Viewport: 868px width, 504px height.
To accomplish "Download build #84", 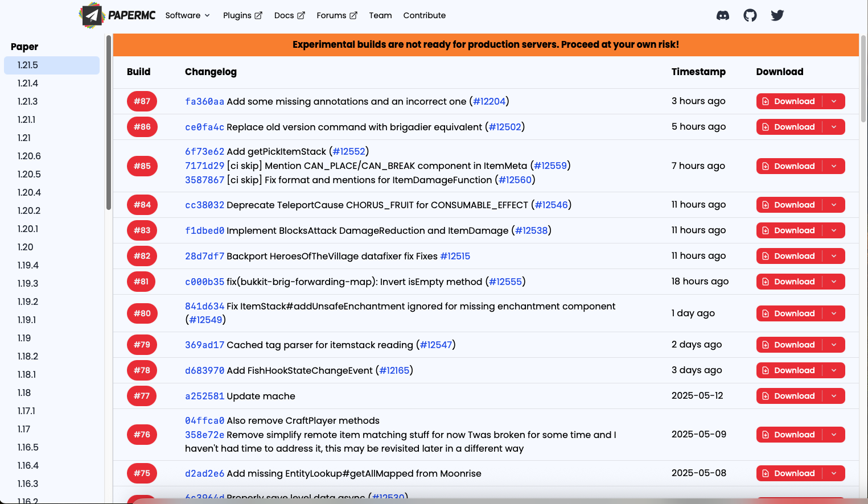I will (x=789, y=205).
